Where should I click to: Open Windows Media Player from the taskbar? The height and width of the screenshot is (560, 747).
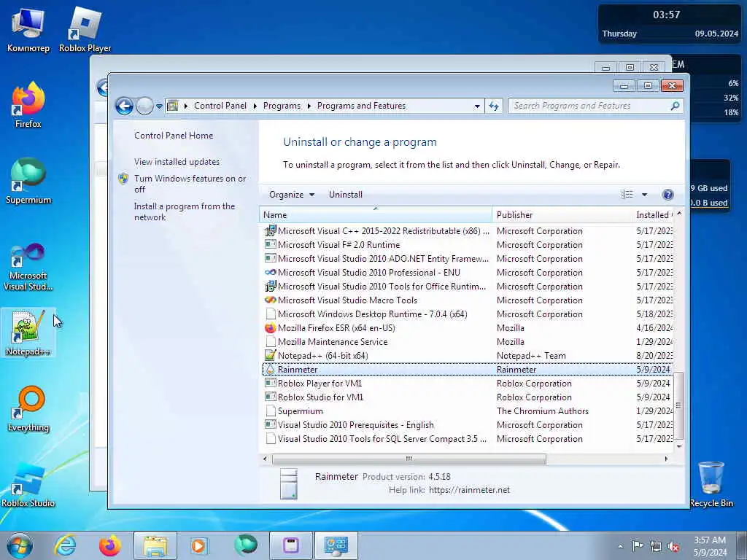click(x=199, y=545)
